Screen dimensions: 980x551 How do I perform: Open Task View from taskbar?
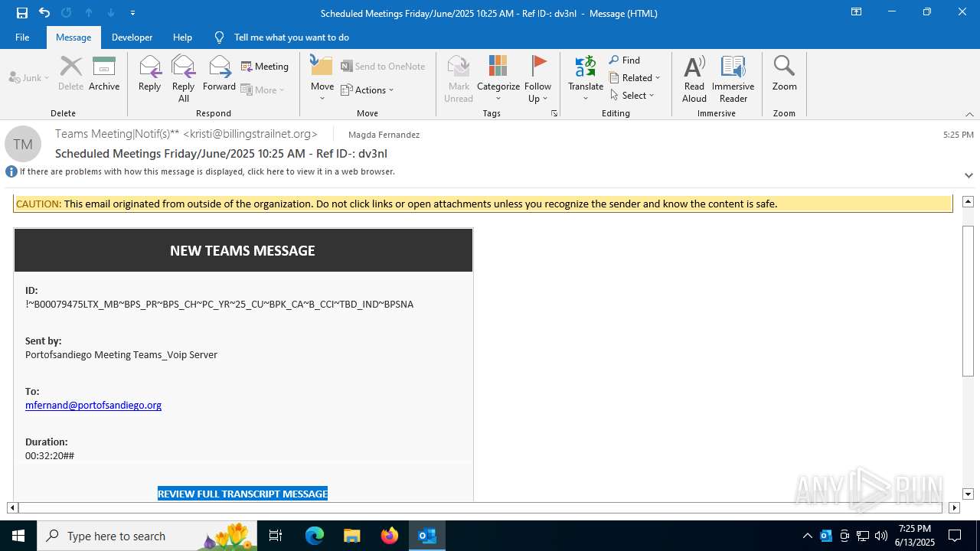(276, 536)
